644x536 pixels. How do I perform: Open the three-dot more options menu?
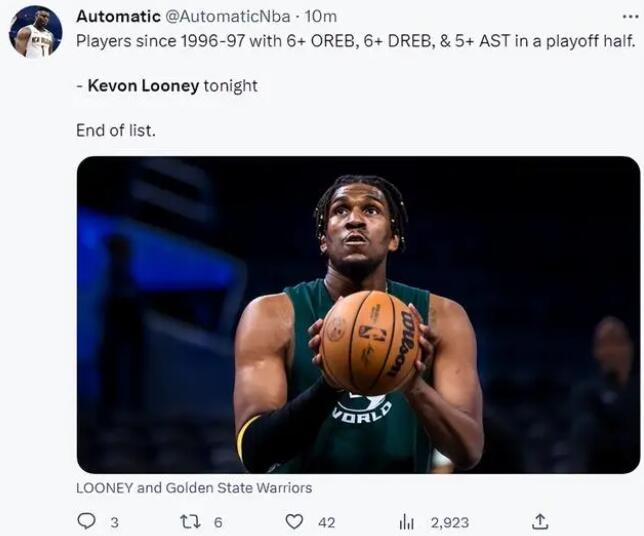[x=629, y=16]
